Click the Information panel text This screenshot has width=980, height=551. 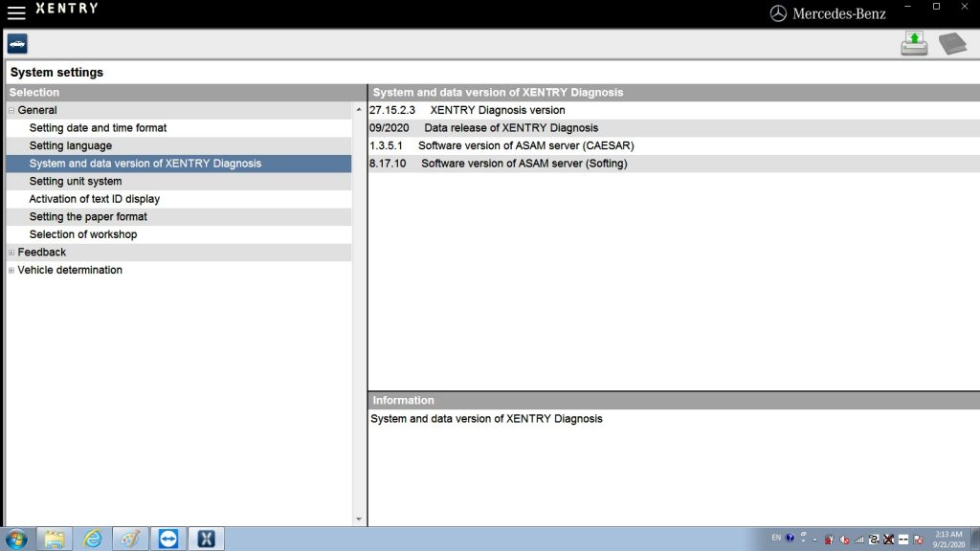486,419
